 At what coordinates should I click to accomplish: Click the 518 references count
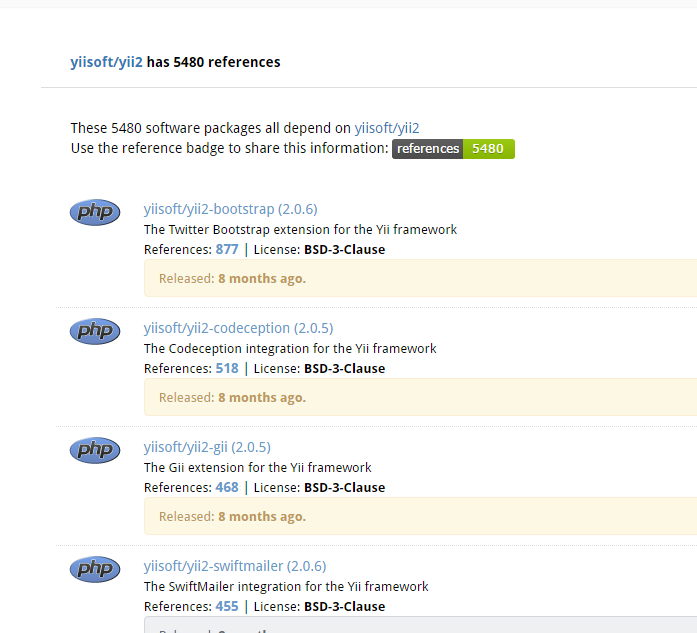(x=227, y=368)
